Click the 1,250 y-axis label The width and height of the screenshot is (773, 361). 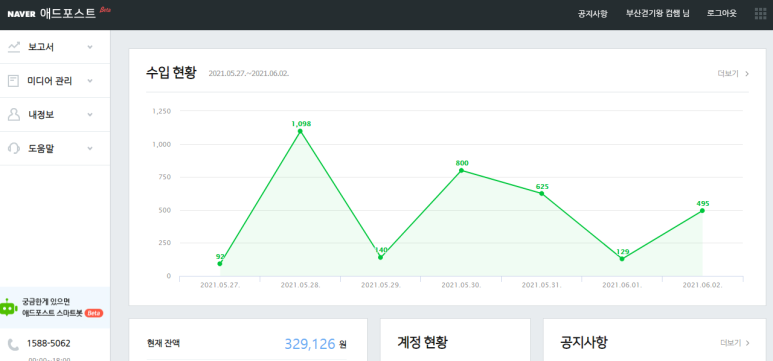[x=162, y=111]
